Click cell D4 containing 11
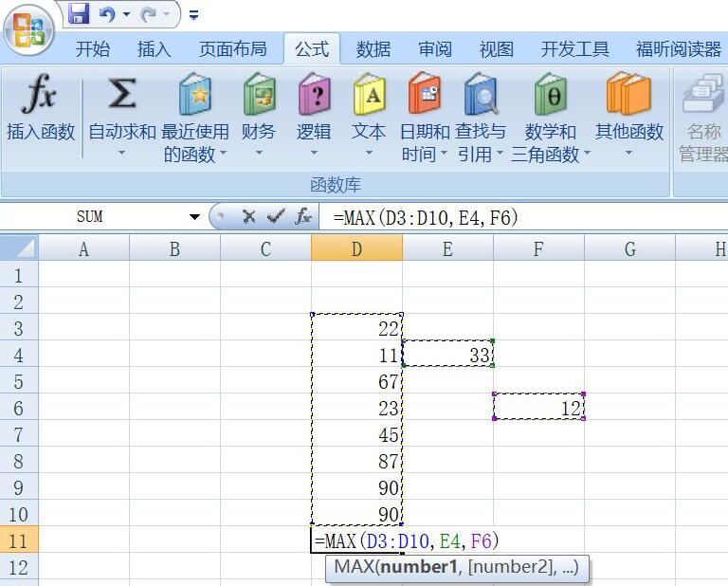728x586 pixels. (x=356, y=355)
